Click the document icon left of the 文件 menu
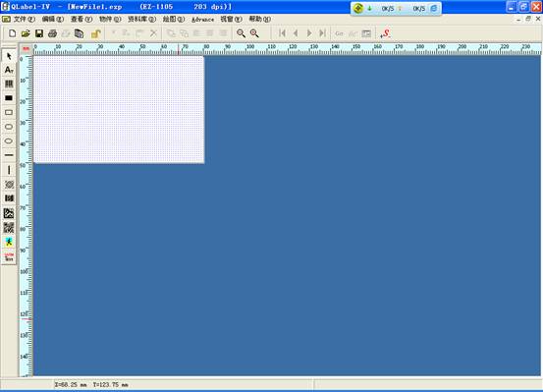Image resolution: width=543 pixels, height=392 pixels. pyautogui.click(x=6, y=19)
